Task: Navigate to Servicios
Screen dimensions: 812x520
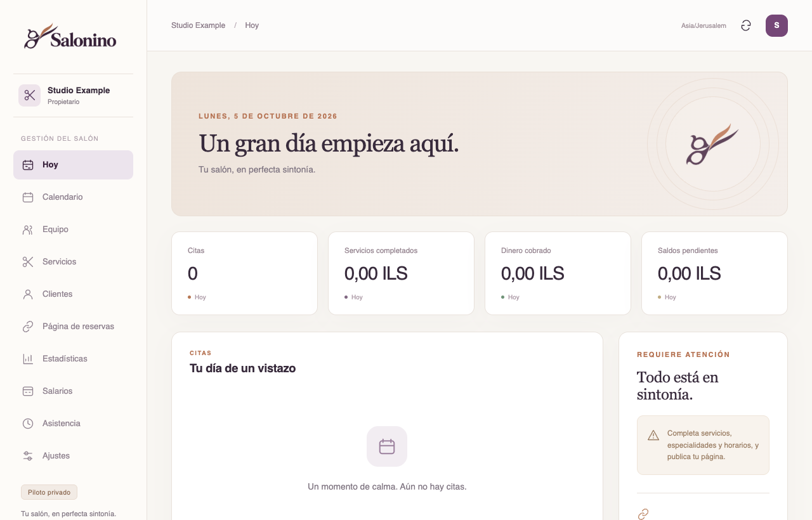Action: (73, 262)
